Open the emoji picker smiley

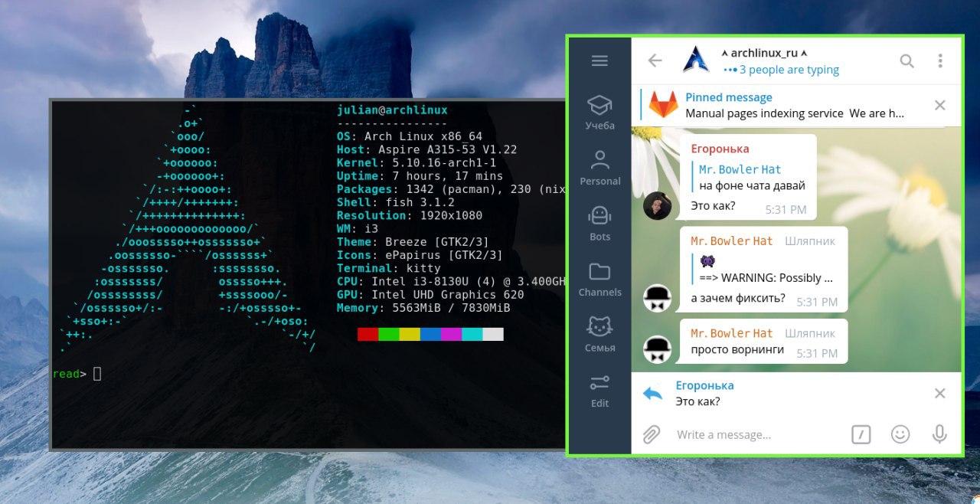(900, 434)
